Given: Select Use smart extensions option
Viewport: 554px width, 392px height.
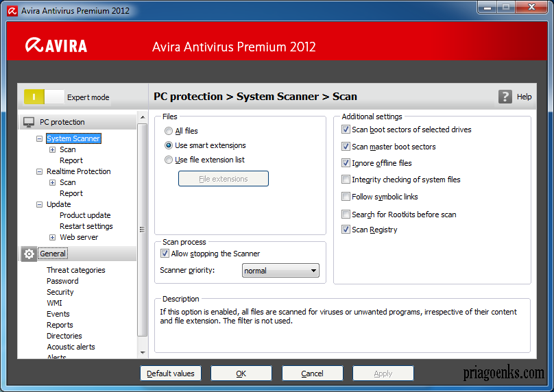Looking at the screenshot, I should tap(169, 145).
